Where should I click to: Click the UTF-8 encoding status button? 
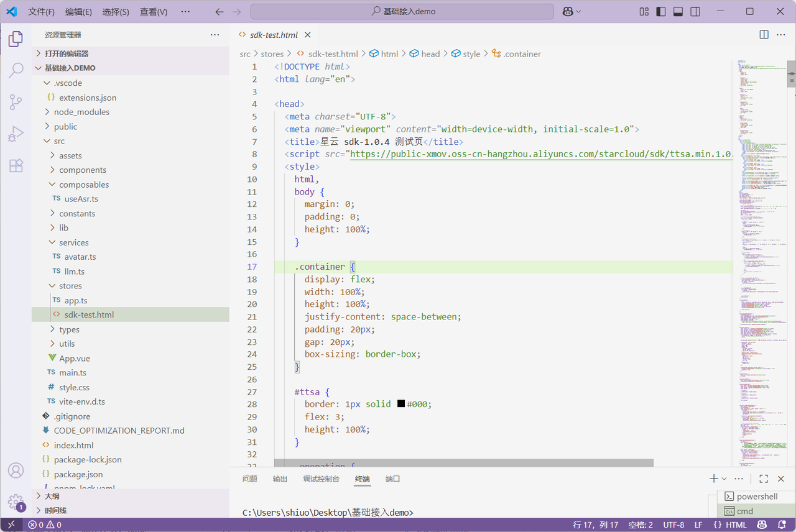pos(673,525)
